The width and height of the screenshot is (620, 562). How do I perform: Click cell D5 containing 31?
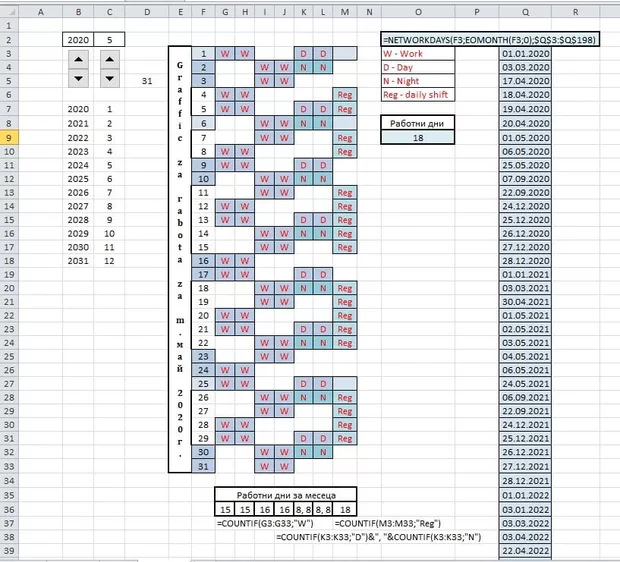[x=147, y=81]
